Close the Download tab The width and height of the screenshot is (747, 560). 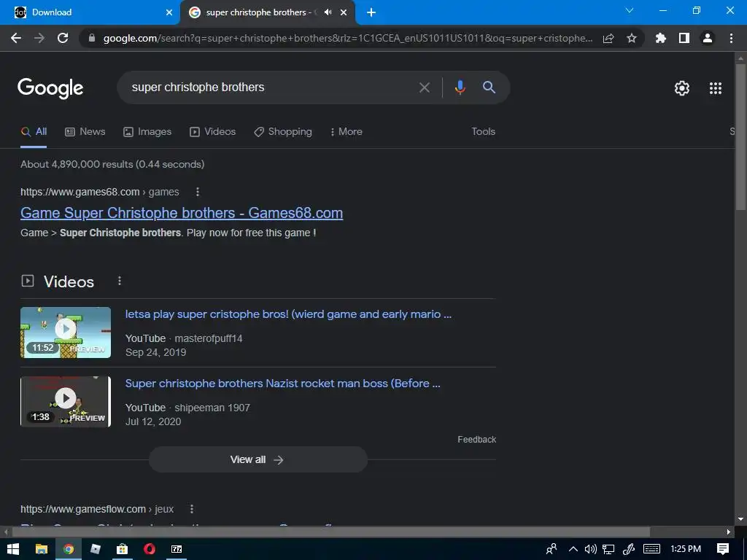click(169, 12)
